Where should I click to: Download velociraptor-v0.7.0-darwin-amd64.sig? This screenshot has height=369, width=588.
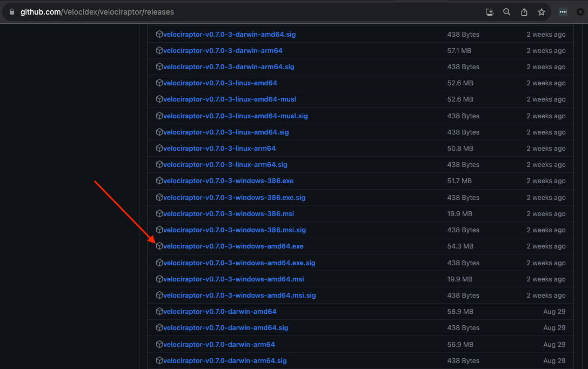click(x=226, y=328)
